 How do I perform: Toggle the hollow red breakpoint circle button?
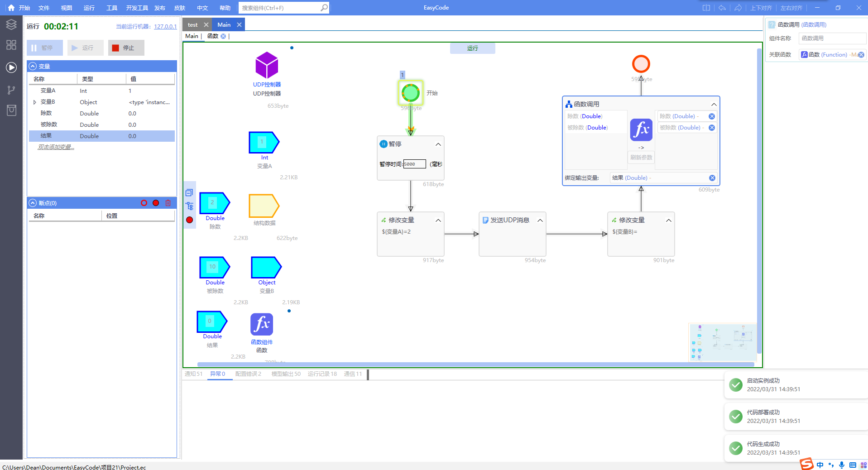click(144, 203)
